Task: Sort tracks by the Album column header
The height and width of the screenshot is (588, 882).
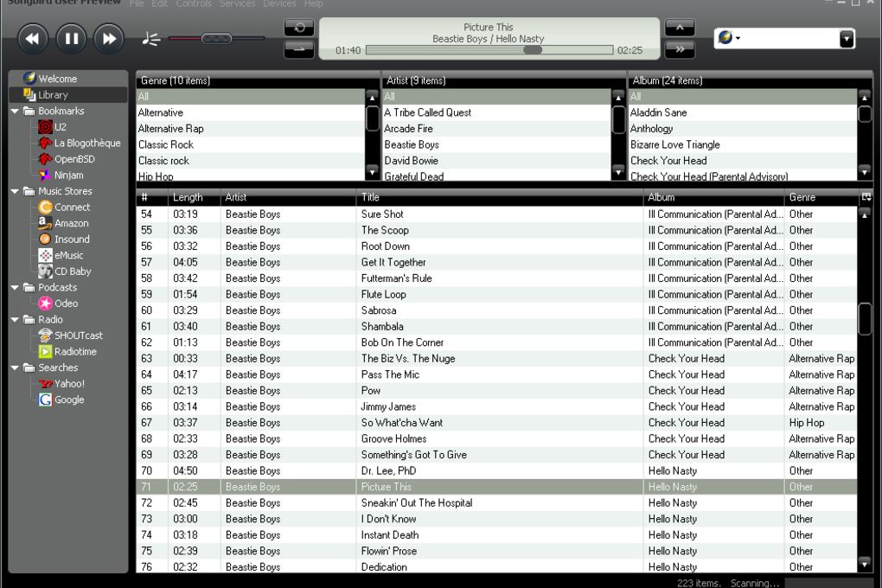Action: coord(713,197)
